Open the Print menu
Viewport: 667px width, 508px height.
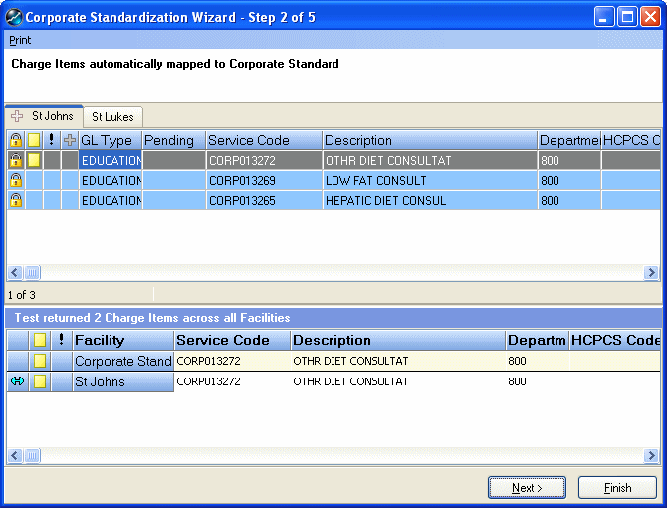[x=20, y=40]
